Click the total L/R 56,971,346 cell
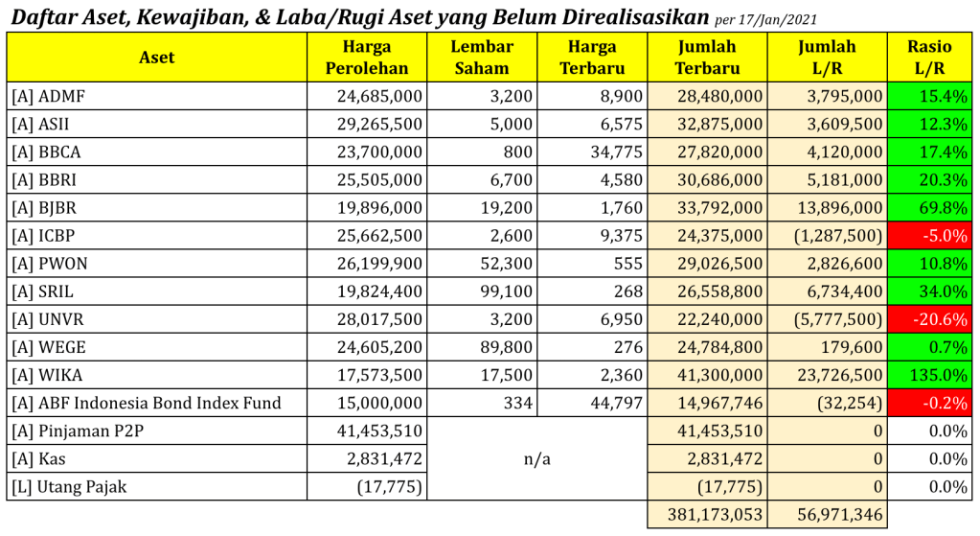The height and width of the screenshot is (536, 980). 828,514
